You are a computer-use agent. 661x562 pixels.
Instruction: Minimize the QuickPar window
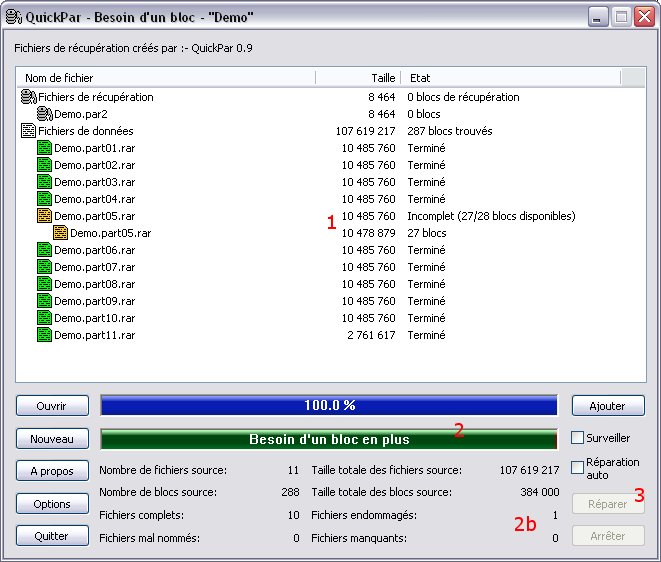click(597, 17)
